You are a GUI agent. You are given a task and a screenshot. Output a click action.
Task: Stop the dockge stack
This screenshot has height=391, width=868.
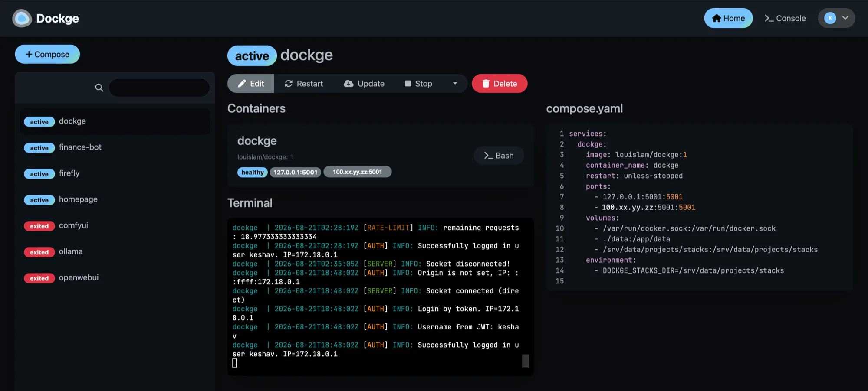coord(419,83)
